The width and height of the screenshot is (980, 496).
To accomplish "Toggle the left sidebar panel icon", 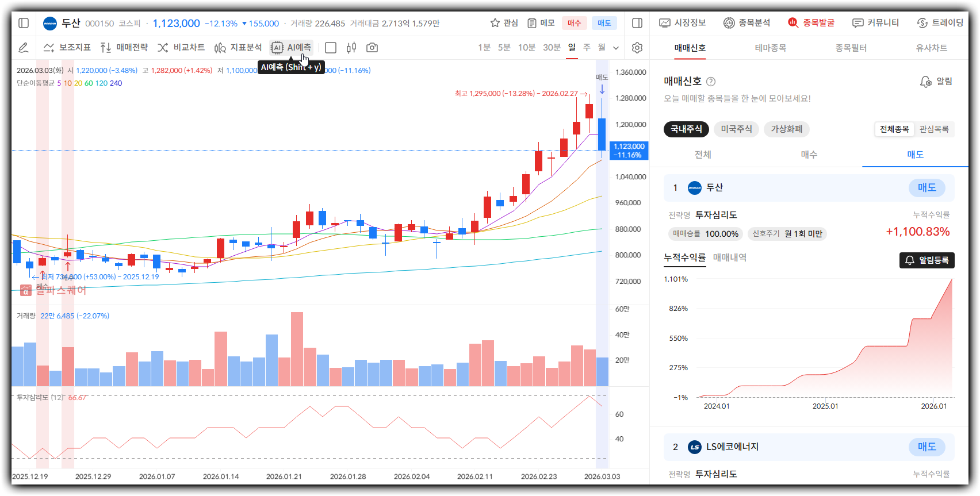I will (24, 23).
